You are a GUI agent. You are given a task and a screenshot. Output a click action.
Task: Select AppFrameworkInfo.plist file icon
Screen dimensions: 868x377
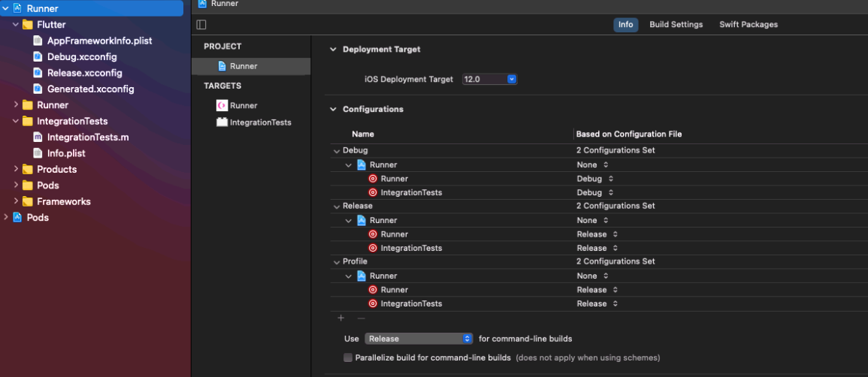point(38,41)
